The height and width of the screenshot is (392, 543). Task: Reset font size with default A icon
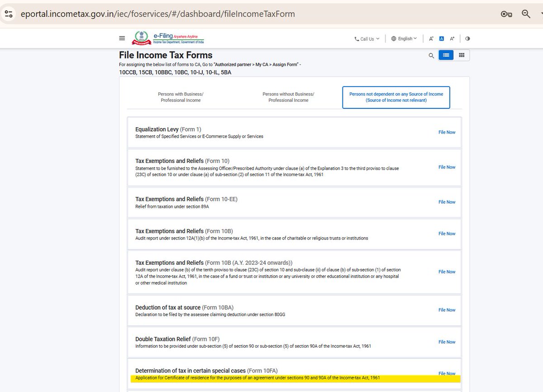pos(442,39)
